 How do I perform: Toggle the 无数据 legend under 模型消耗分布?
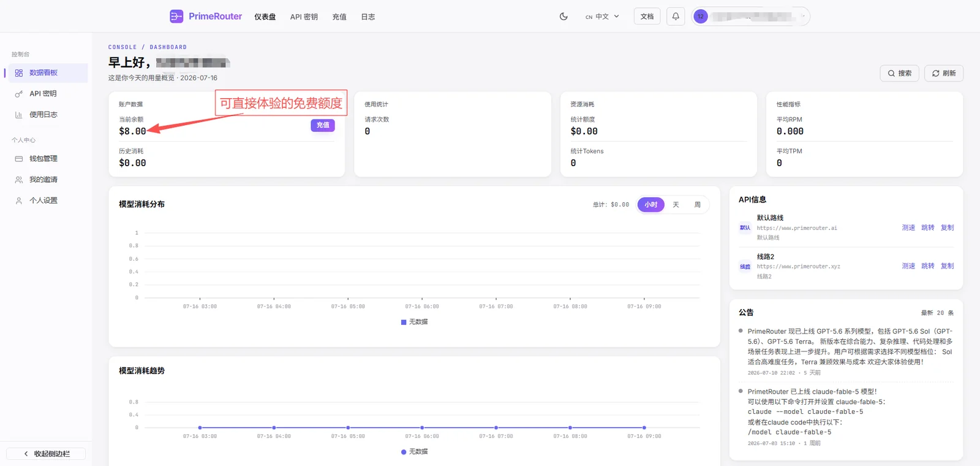click(x=415, y=322)
